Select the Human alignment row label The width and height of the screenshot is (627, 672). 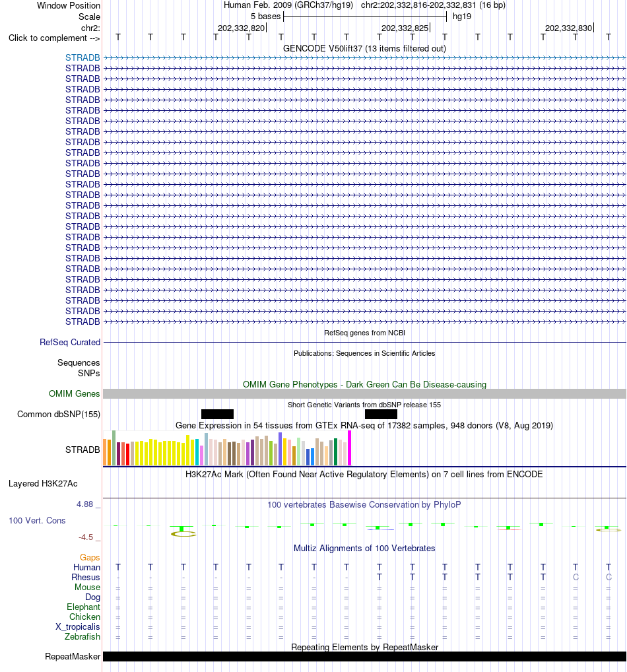86,567
